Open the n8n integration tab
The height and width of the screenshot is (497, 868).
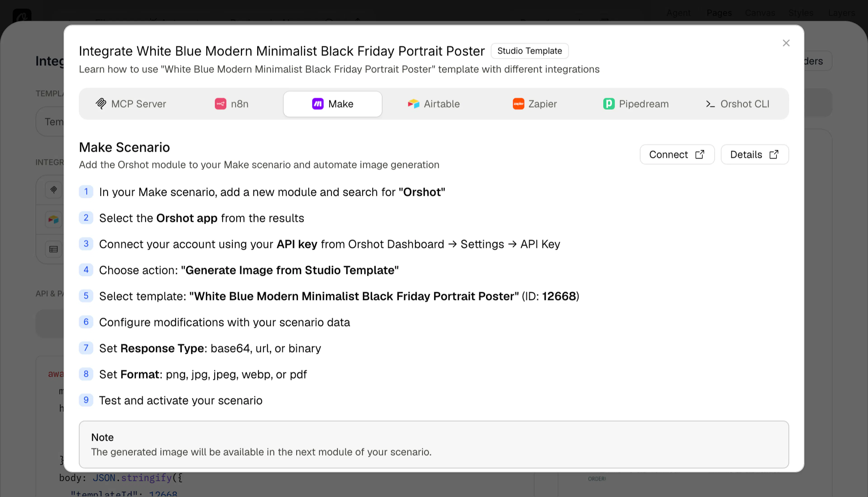coord(232,104)
